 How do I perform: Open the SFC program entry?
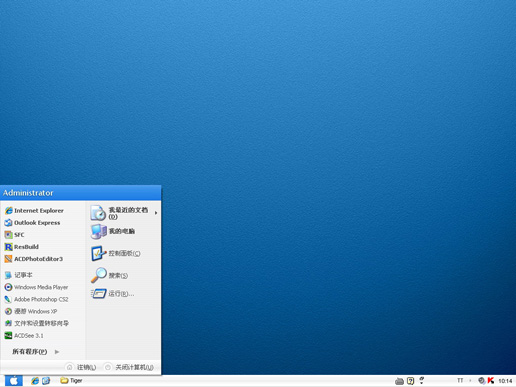(x=14, y=235)
